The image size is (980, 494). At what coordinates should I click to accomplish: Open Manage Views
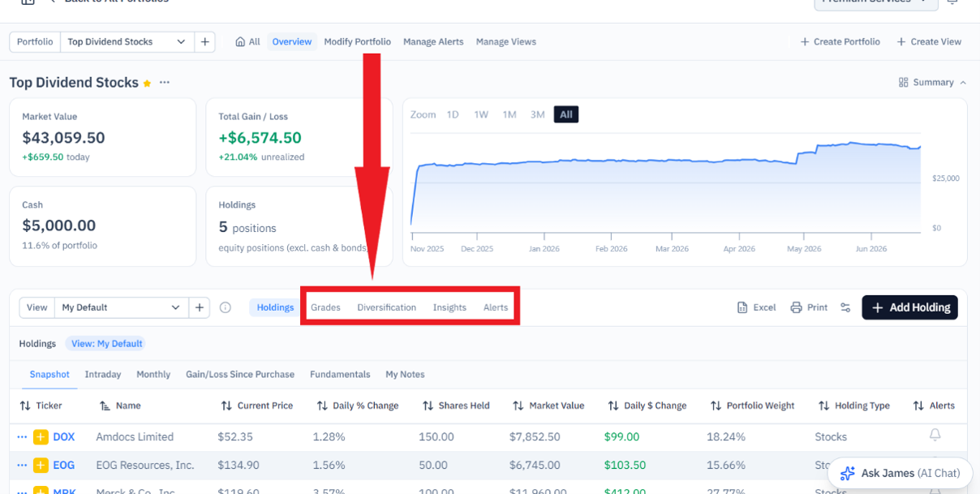[x=506, y=41]
